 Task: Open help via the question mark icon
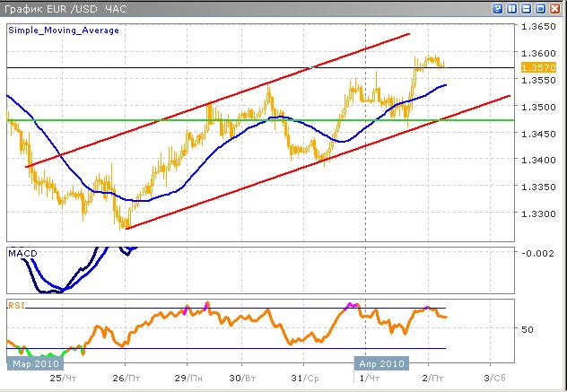click(498, 9)
